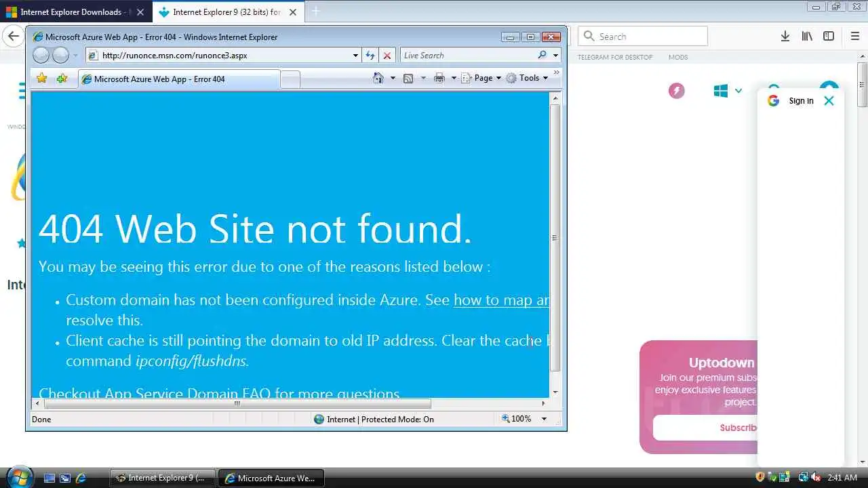Click the Firefox Back arrow button

(13, 36)
